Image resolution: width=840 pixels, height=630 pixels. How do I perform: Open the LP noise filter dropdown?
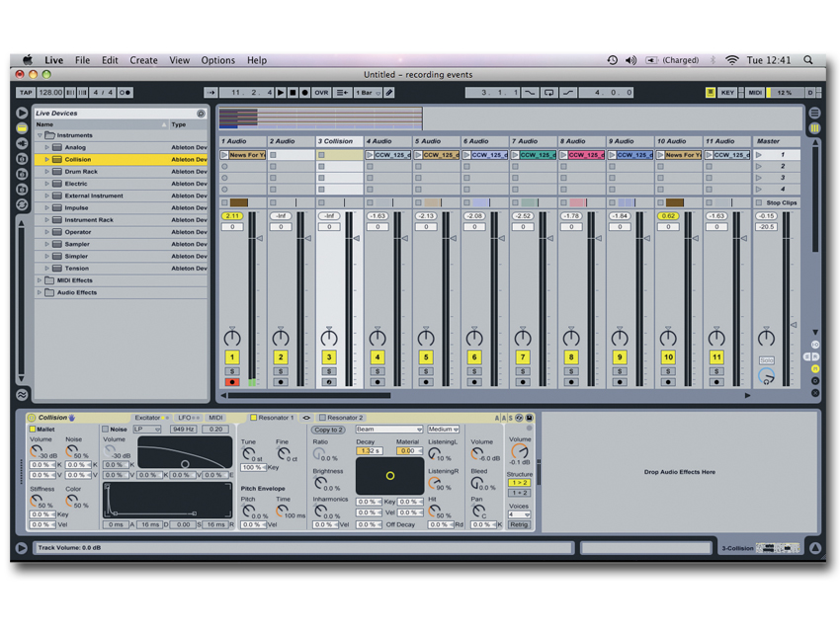147,430
